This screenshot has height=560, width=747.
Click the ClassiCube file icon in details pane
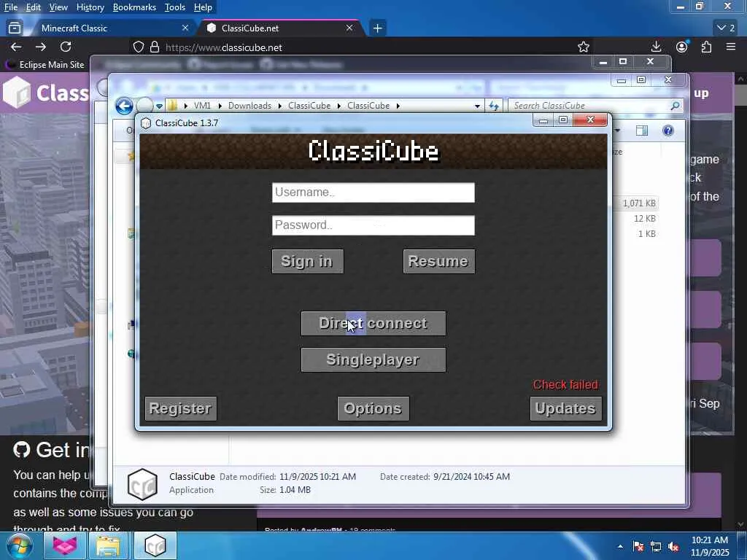tap(142, 484)
